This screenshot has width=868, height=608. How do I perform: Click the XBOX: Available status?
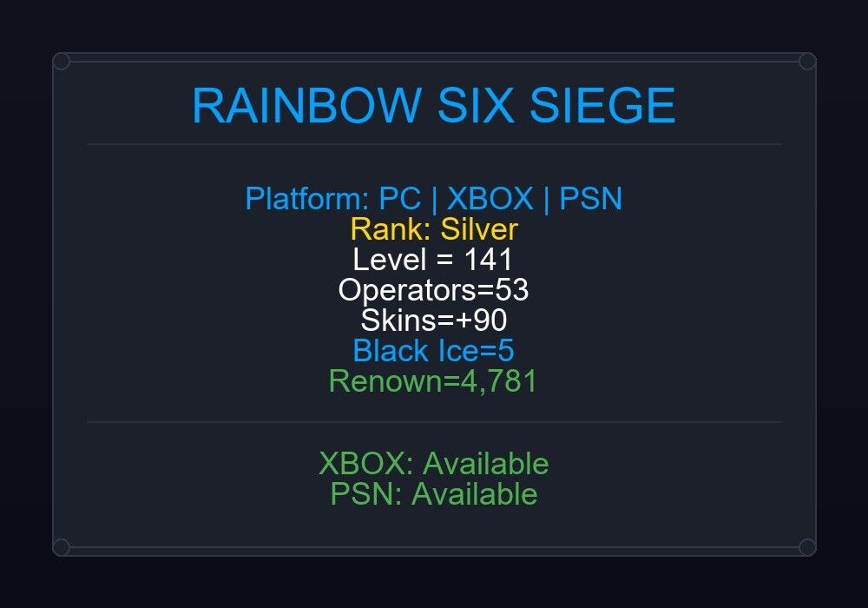pyautogui.click(x=433, y=464)
